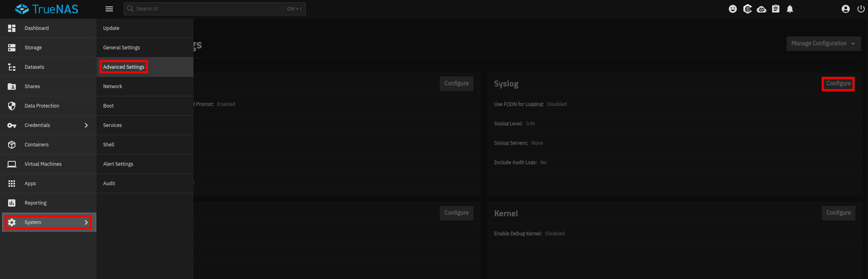868x279 pixels.
Task: Go to Virtual Machines in sidebar
Action: coord(48,164)
